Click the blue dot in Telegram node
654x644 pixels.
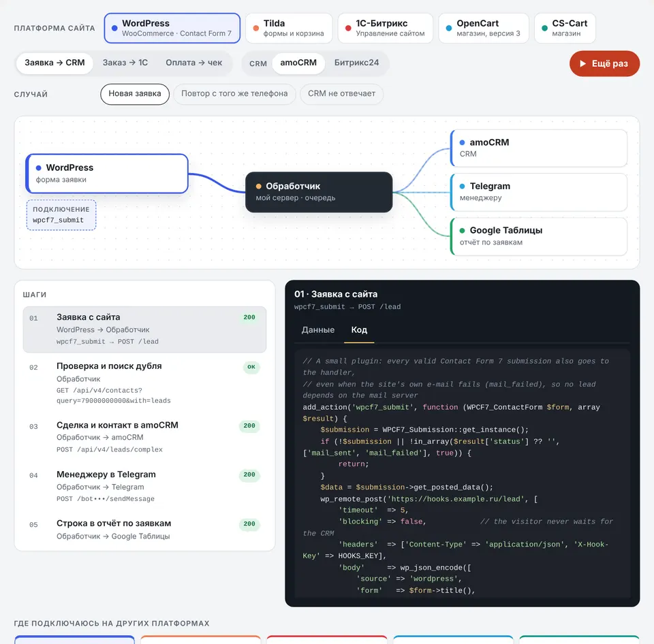[462, 187]
